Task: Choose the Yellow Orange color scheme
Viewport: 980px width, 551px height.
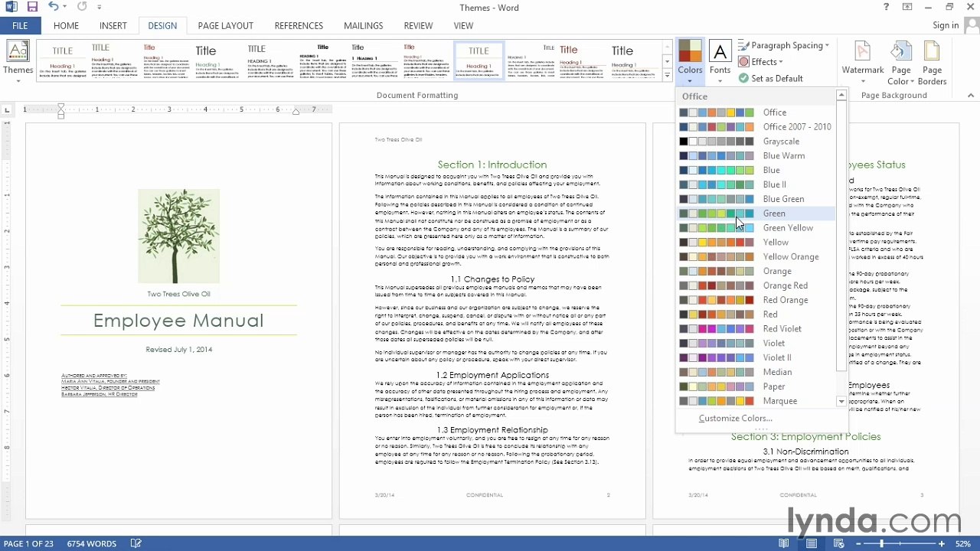Action: pyautogui.click(x=755, y=257)
